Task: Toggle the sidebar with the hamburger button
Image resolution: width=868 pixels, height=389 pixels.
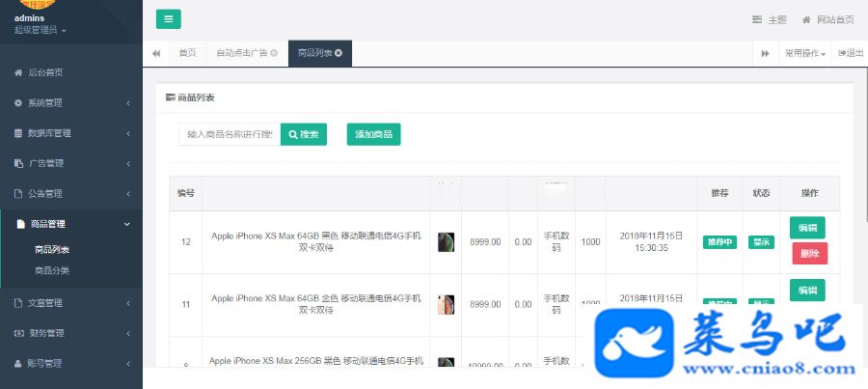Action: pos(168,19)
